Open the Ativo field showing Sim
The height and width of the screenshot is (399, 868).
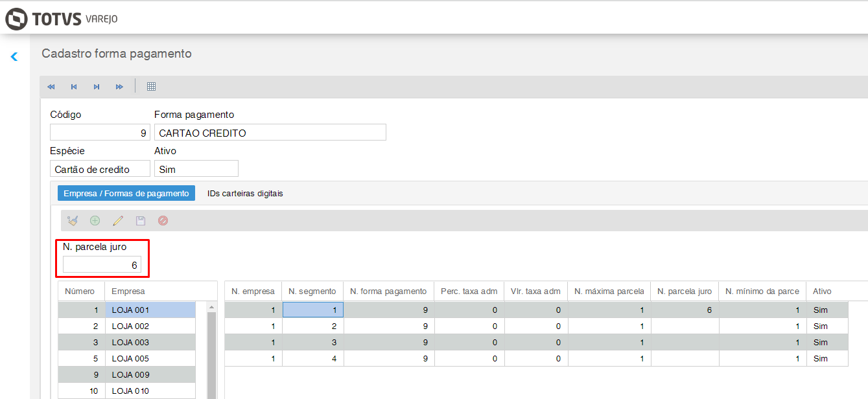pyautogui.click(x=196, y=169)
